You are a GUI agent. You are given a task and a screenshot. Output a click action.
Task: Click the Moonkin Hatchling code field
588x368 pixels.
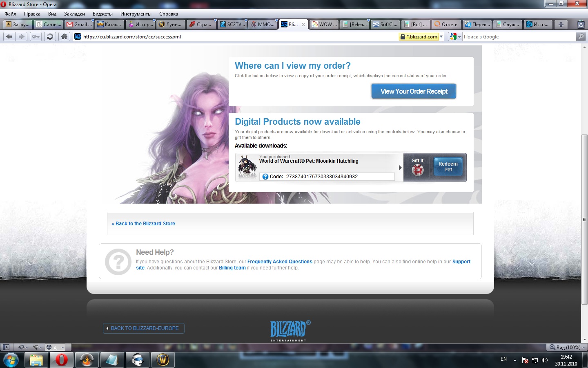[327, 177]
